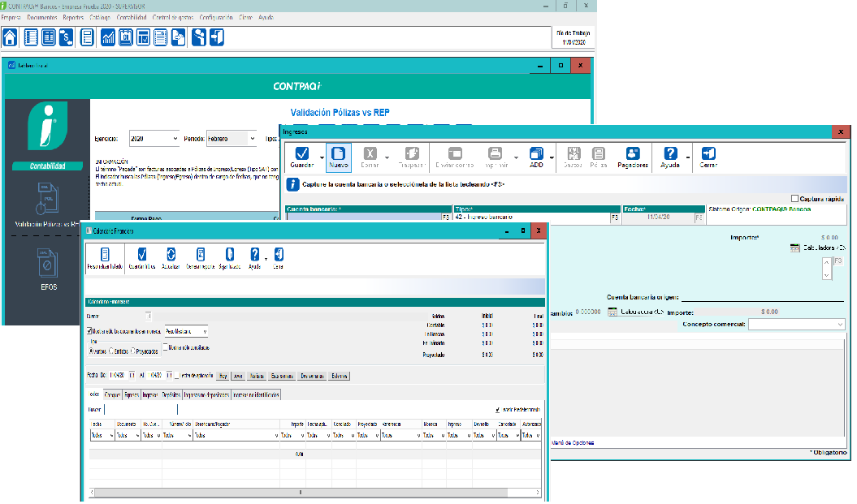Toggle Mostrar sólo documentos en moneda checkbox
Viewport: 857px width, 504px height.
point(89,331)
